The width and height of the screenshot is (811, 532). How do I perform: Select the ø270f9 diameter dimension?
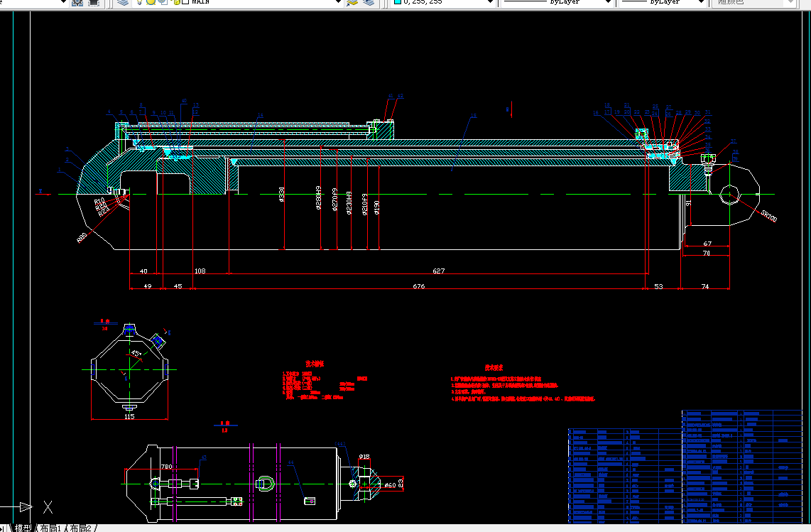click(334, 200)
